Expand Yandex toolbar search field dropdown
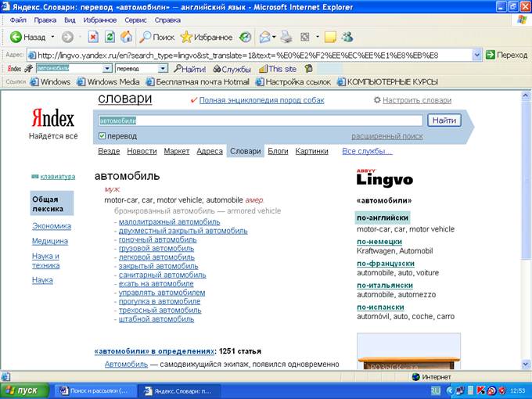 click(x=107, y=69)
